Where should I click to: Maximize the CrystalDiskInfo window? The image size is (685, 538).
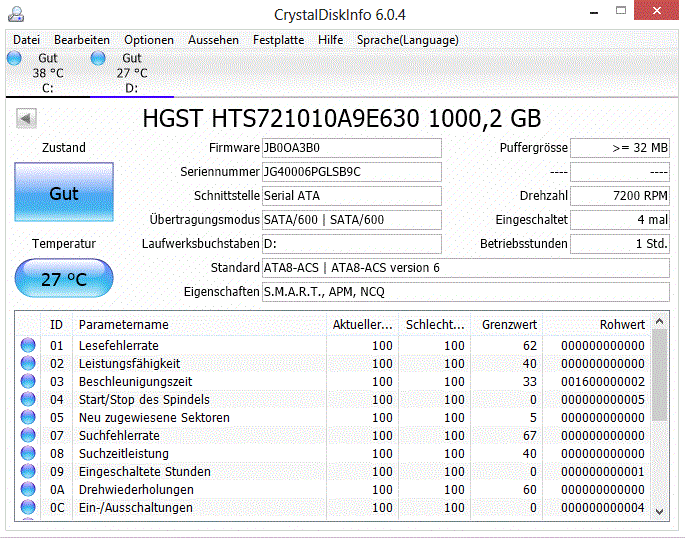[621, 11]
